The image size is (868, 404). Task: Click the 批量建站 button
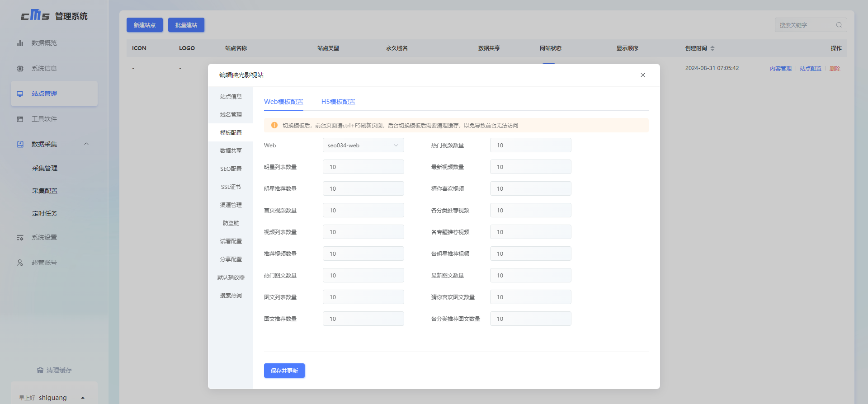point(186,25)
